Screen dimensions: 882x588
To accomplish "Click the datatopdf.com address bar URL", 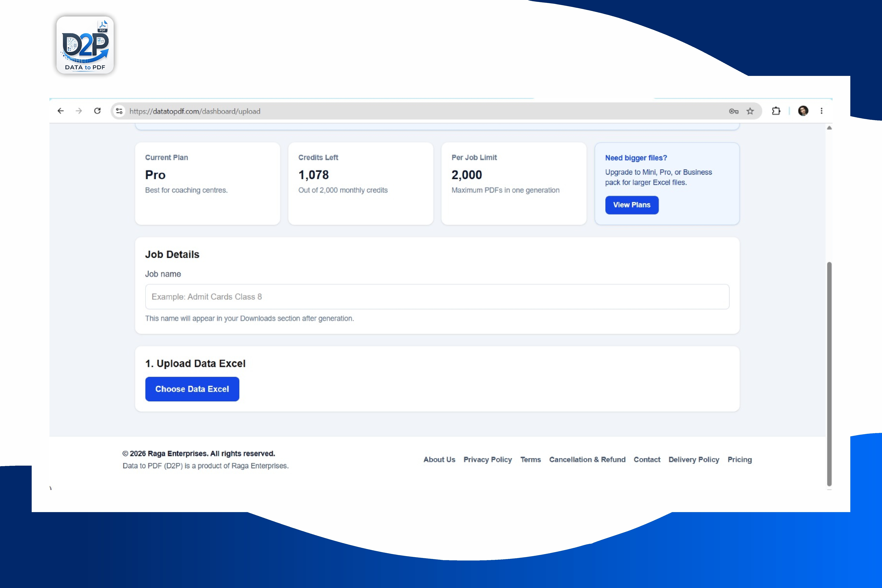I will coord(195,111).
